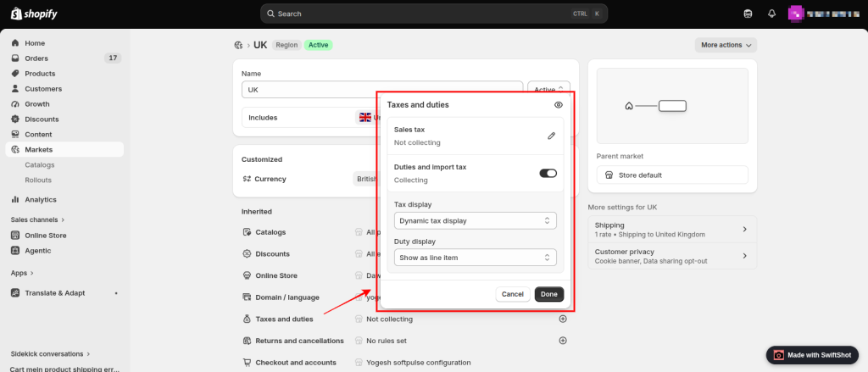Click the Translate & Adapt icon

click(15, 293)
